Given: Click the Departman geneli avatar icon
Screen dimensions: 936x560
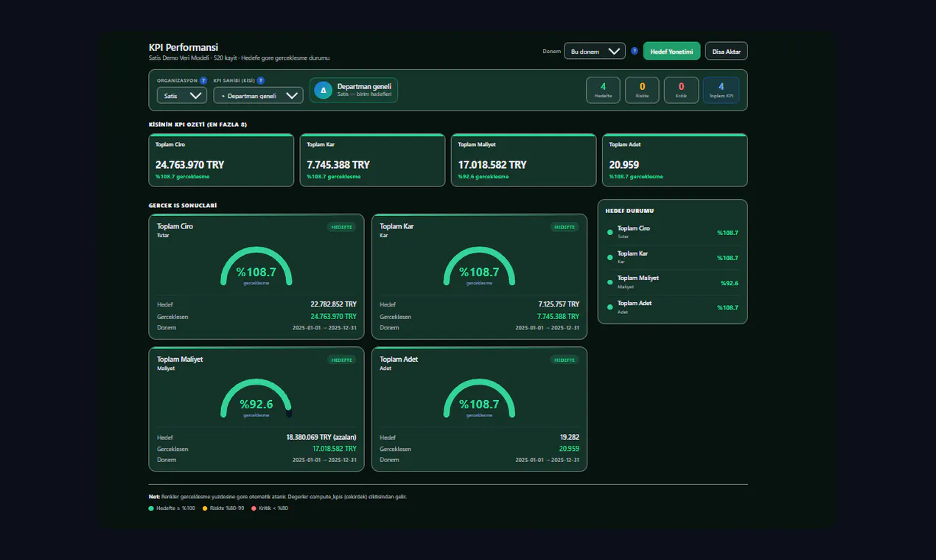Looking at the screenshot, I should [322, 90].
